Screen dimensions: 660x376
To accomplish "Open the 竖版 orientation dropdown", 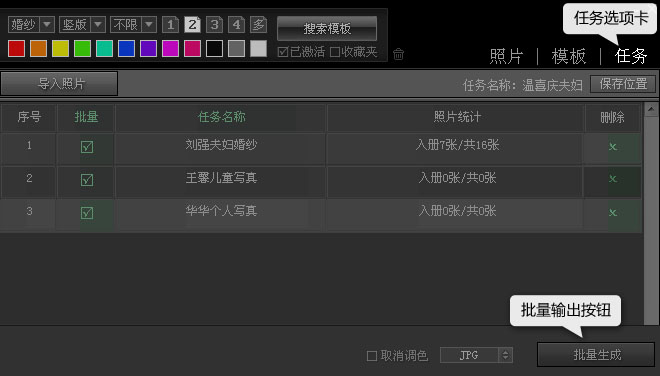I will click(82, 25).
